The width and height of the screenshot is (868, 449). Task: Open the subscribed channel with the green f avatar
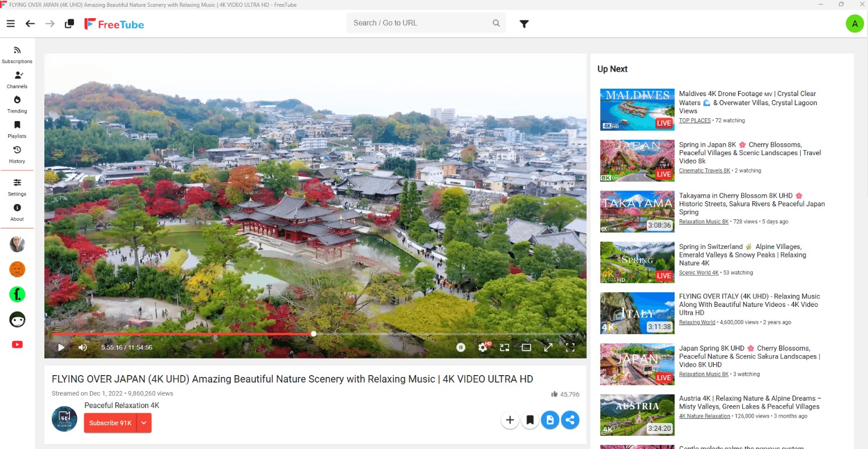pyautogui.click(x=17, y=294)
